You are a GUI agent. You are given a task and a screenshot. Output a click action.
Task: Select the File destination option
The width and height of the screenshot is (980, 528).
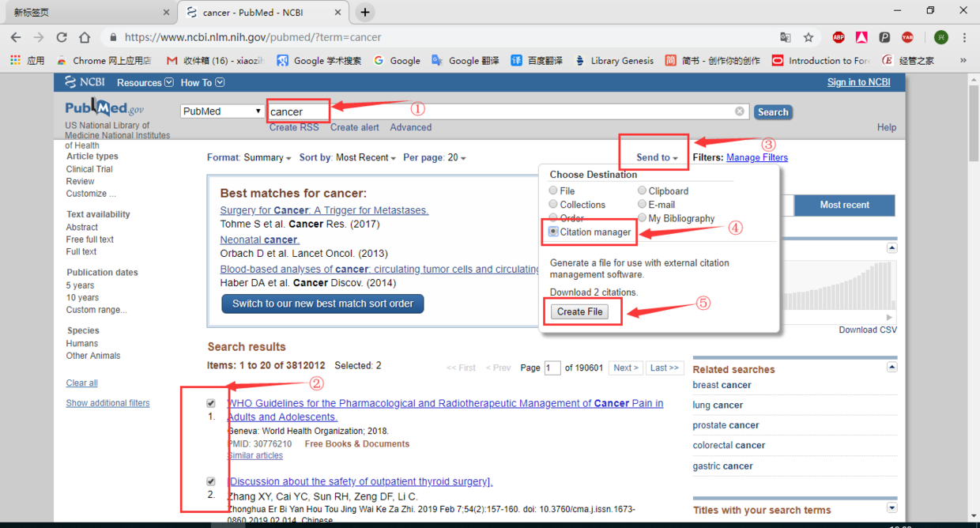[553, 190]
